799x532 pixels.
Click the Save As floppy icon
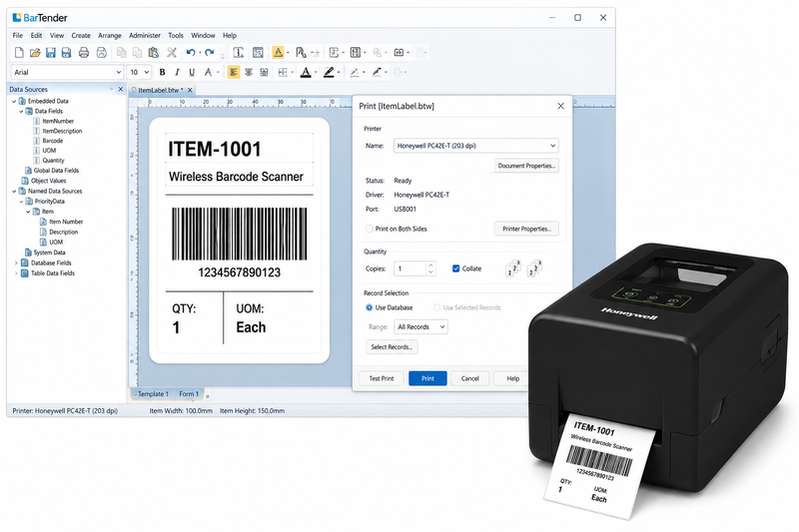(66, 53)
